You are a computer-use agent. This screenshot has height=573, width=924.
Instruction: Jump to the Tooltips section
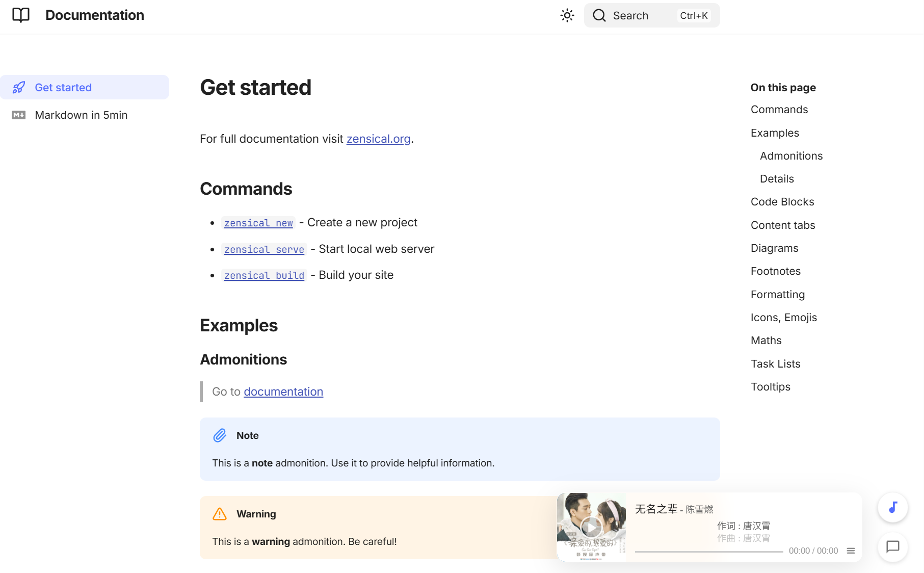(770, 387)
